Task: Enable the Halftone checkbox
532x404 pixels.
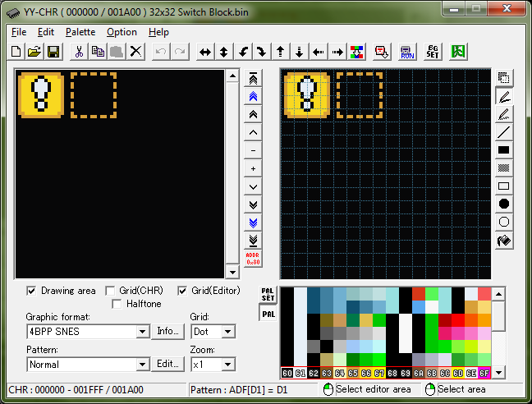Action: pyautogui.click(x=117, y=304)
